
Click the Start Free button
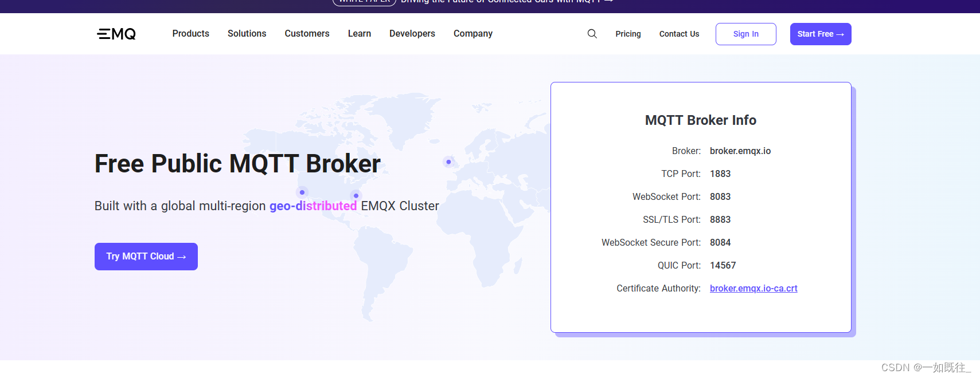821,34
